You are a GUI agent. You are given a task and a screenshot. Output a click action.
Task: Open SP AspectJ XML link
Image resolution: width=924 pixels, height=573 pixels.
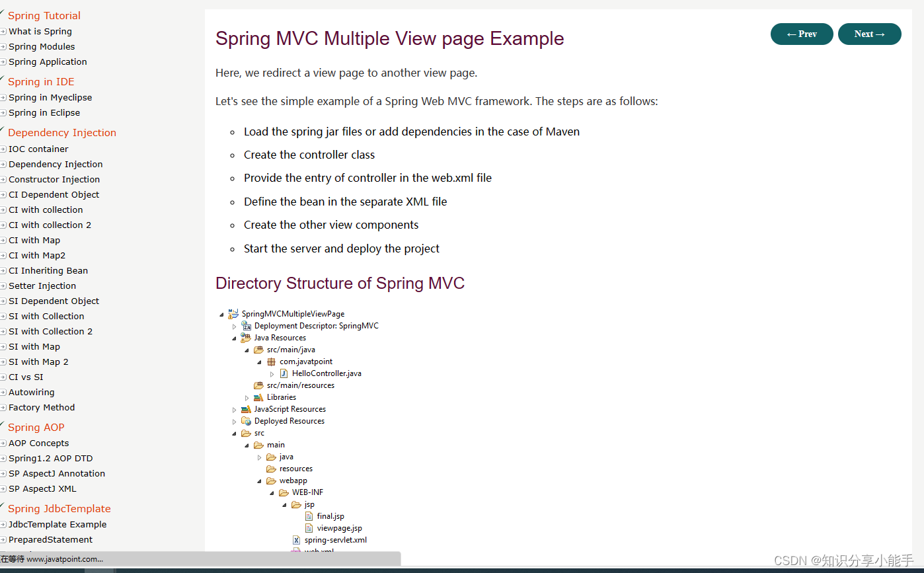[42, 488]
